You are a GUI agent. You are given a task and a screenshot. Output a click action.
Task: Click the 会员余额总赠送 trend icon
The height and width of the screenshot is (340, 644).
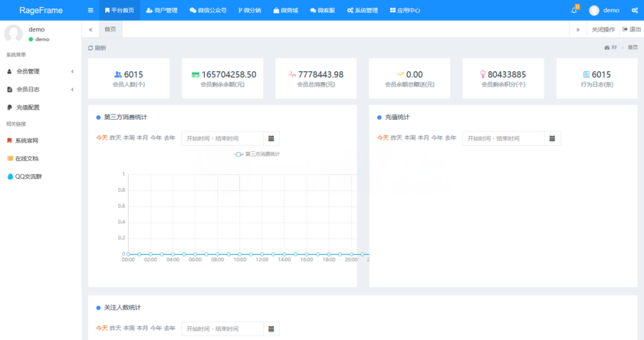click(x=400, y=74)
